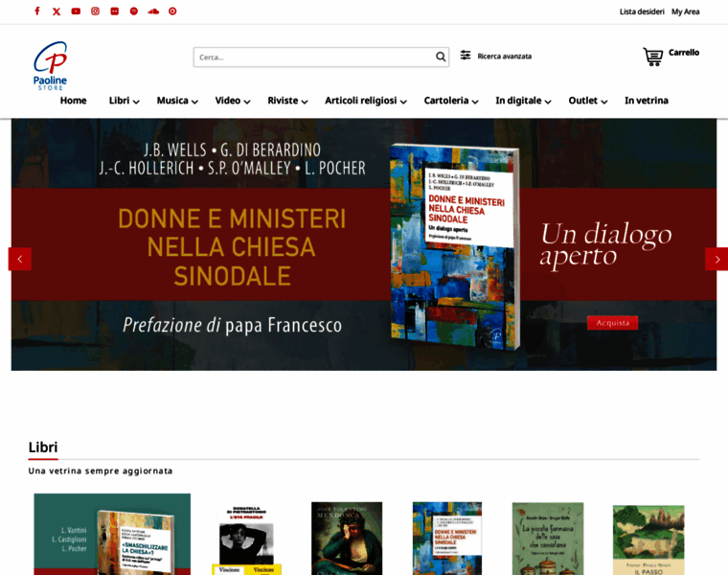Image resolution: width=728 pixels, height=575 pixels.
Task: Open Lista desideri
Action: tap(642, 11)
